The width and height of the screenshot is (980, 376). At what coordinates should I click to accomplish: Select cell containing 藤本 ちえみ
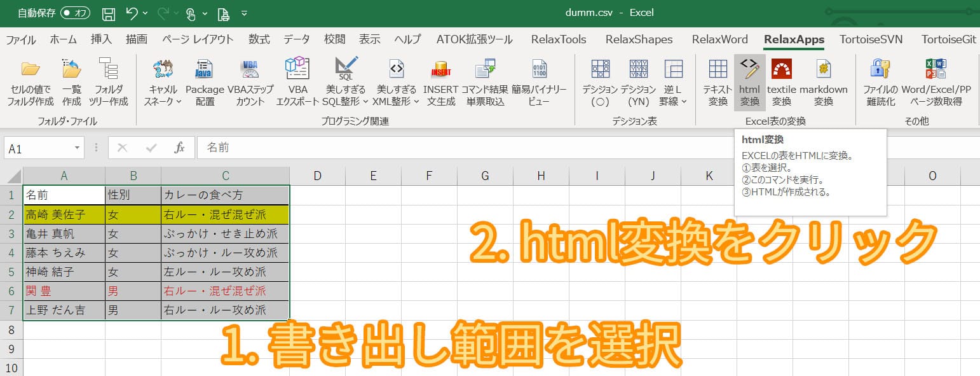(x=64, y=253)
